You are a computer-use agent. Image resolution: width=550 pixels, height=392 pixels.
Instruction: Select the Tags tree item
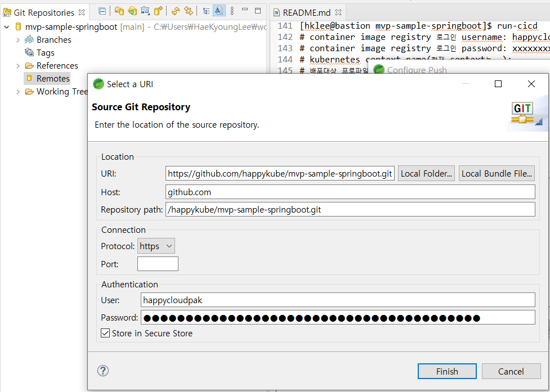(x=45, y=52)
